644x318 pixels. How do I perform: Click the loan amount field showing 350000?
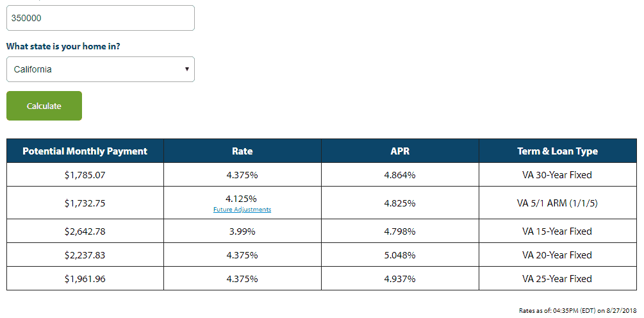(x=100, y=18)
